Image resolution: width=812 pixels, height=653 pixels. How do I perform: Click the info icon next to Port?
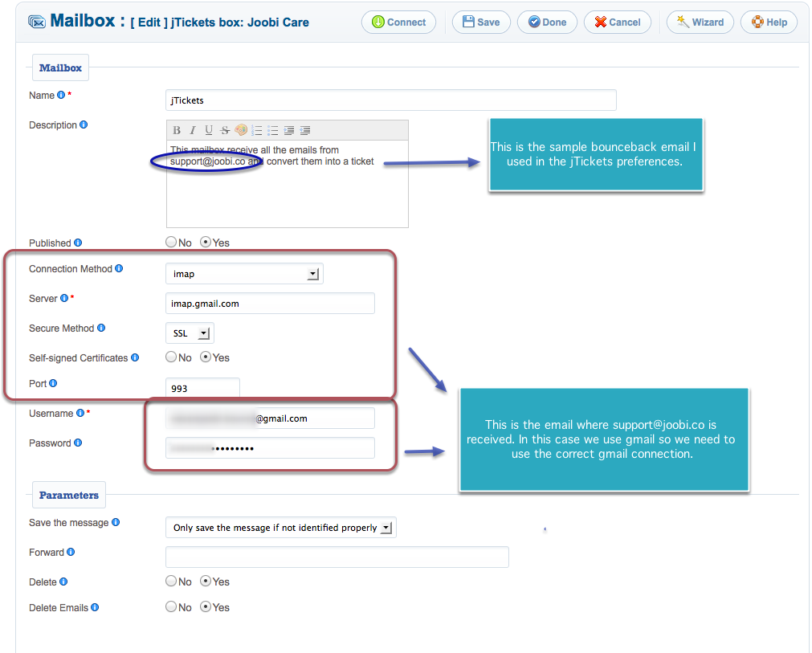[x=54, y=384]
